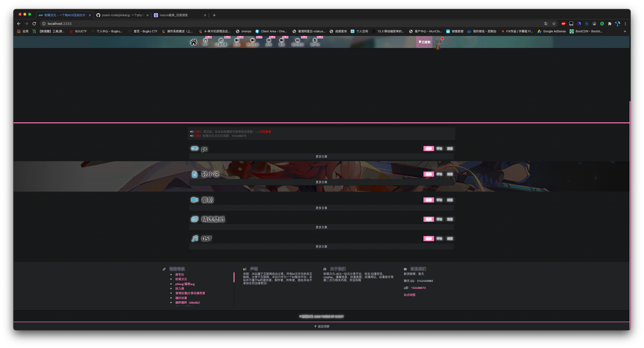Select 评论 tab in pc section
Image resolution: width=644 pixels, height=348 pixels.
click(439, 148)
